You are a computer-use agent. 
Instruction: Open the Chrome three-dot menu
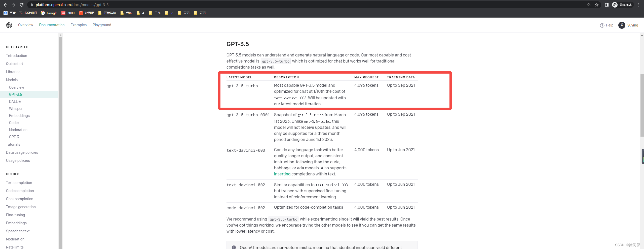click(639, 5)
